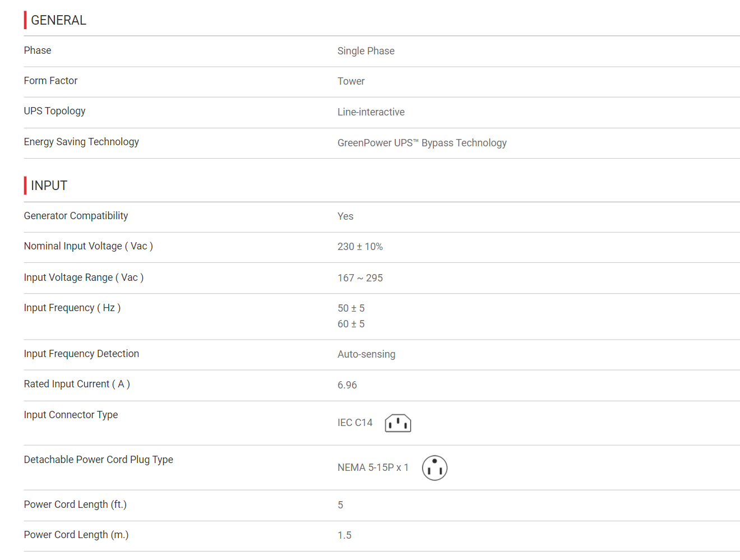Select the GENERAL section heading
Viewport: 740px width, 560px height.
click(x=58, y=20)
